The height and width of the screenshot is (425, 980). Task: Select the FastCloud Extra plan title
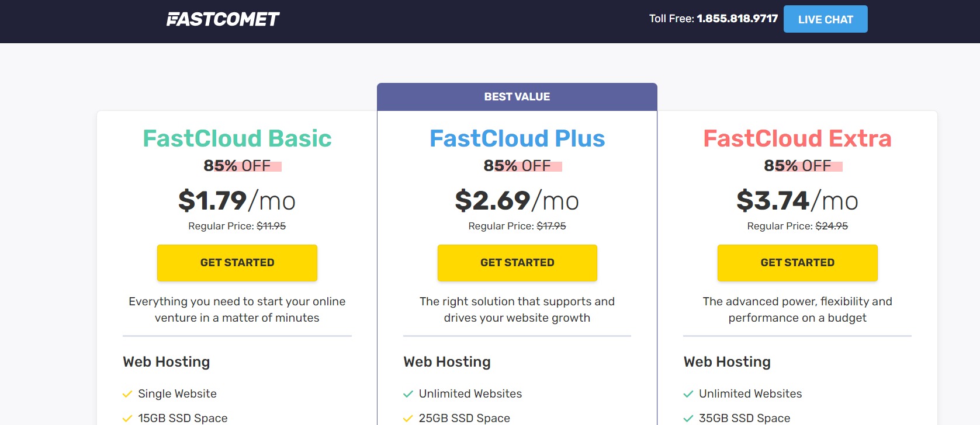point(797,138)
